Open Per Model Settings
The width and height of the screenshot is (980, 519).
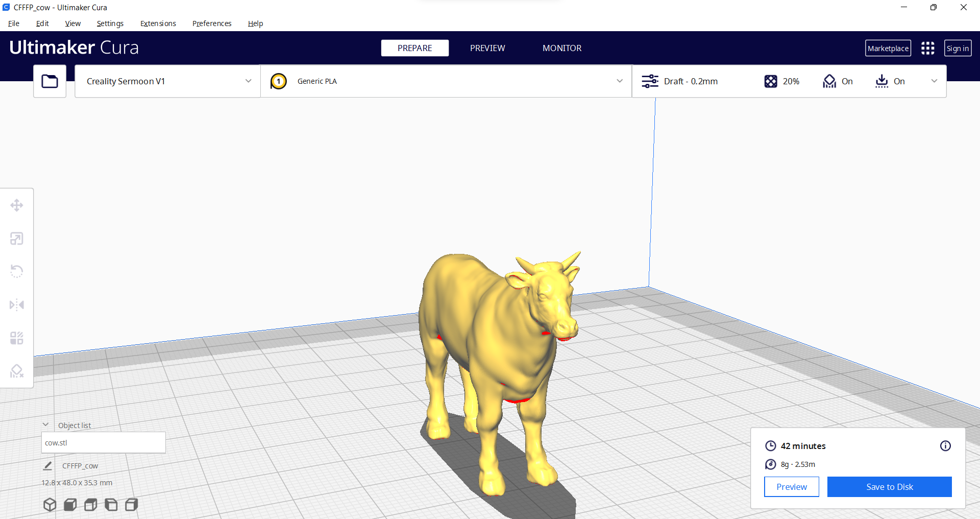tap(17, 338)
